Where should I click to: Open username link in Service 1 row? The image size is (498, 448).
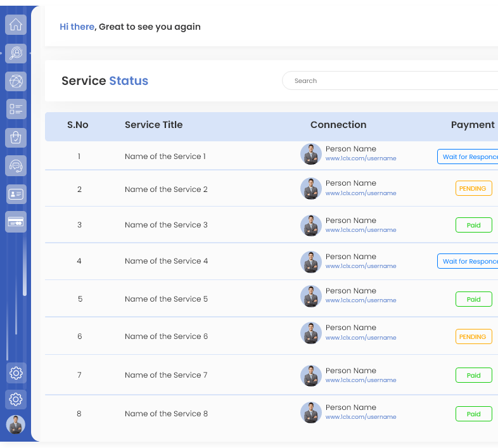361,158
